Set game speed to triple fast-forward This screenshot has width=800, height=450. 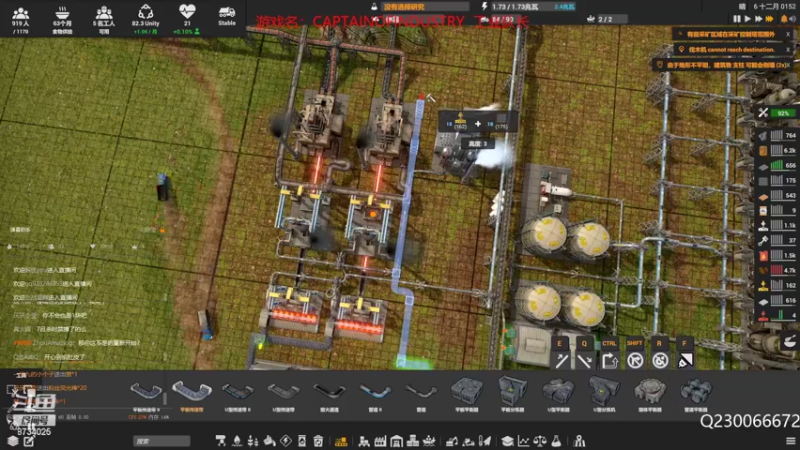(x=769, y=19)
